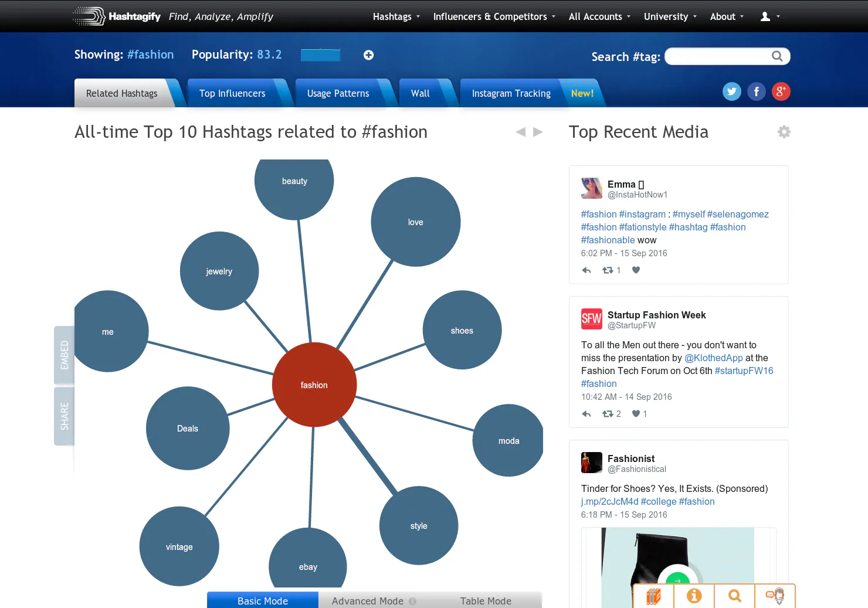Select the Related Hashtags tab
This screenshot has width=868, height=608.
(x=122, y=93)
